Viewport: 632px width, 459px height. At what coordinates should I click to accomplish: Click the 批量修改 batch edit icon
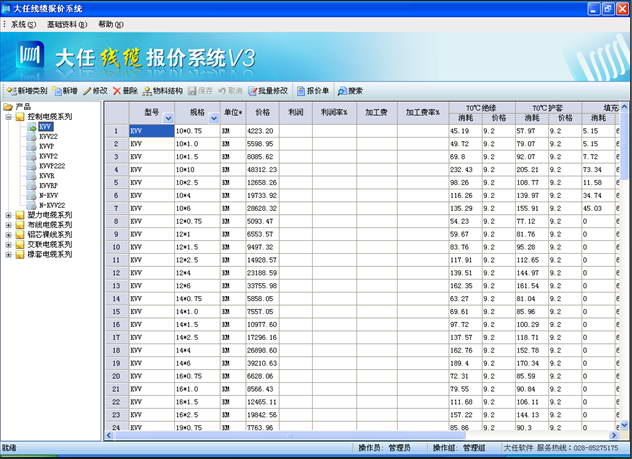(253, 91)
